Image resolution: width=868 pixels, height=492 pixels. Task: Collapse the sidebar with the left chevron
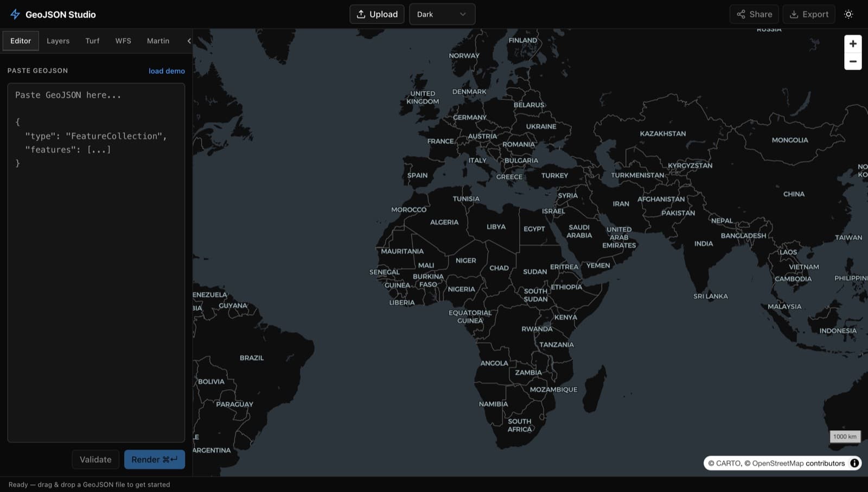click(189, 41)
